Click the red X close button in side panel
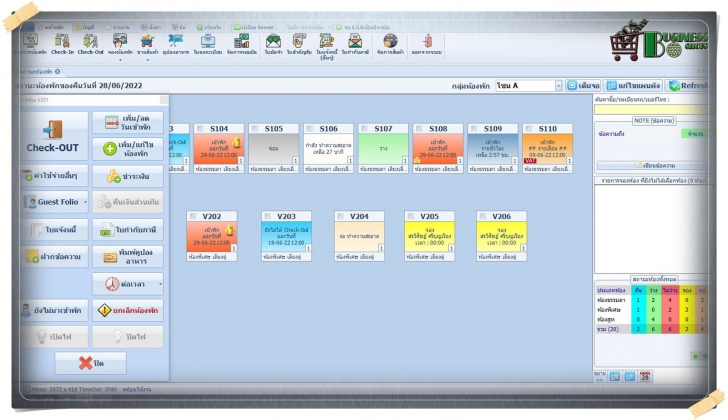 click(x=91, y=363)
